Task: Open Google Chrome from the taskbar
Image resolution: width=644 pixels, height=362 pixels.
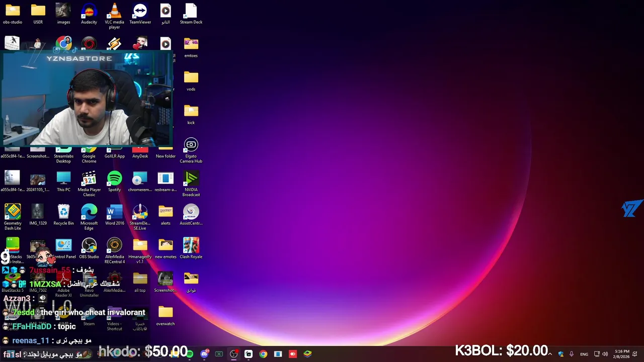Action: tap(263, 354)
